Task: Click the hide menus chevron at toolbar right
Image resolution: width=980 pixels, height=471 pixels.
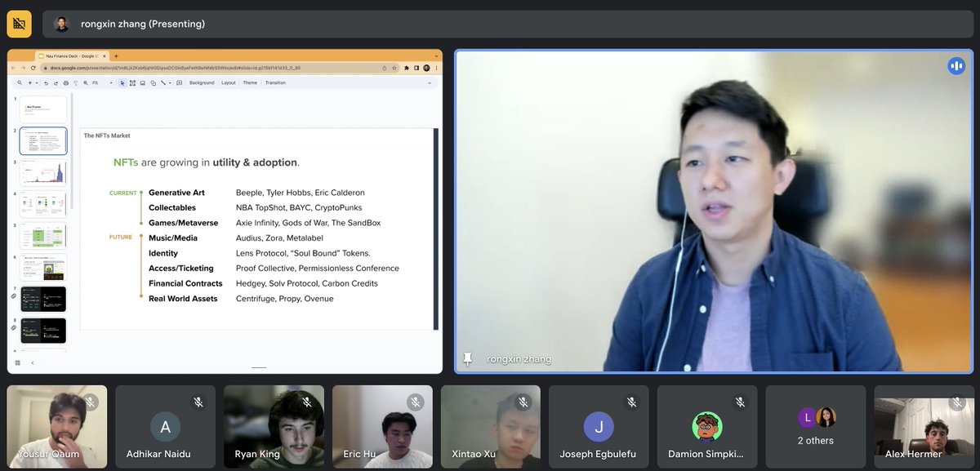Action: pos(430,82)
